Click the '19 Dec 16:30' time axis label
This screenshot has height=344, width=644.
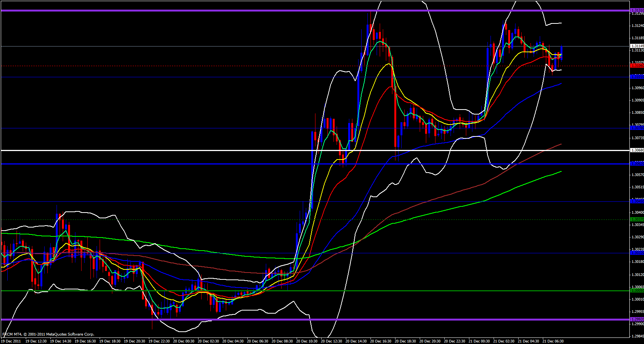[85, 341]
